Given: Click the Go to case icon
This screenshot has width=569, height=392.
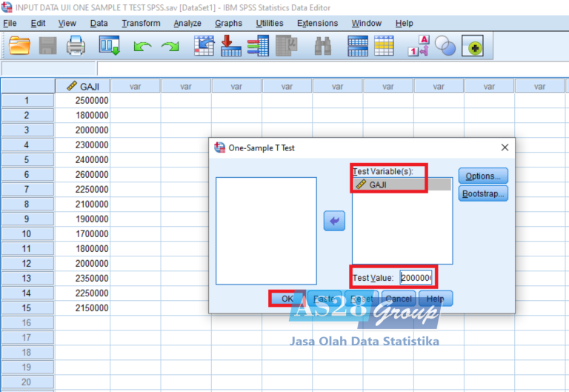Looking at the screenshot, I should tap(203, 47).
